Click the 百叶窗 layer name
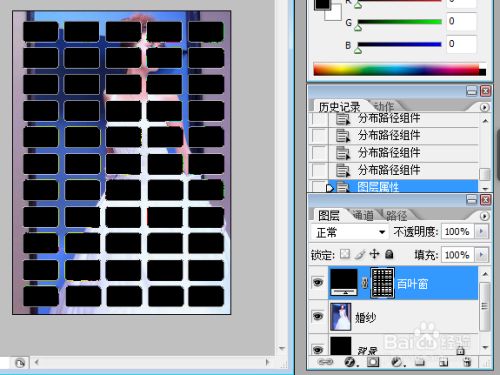Viewport: 500px width, 375px height. pyautogui.click(x=412, y=284)
